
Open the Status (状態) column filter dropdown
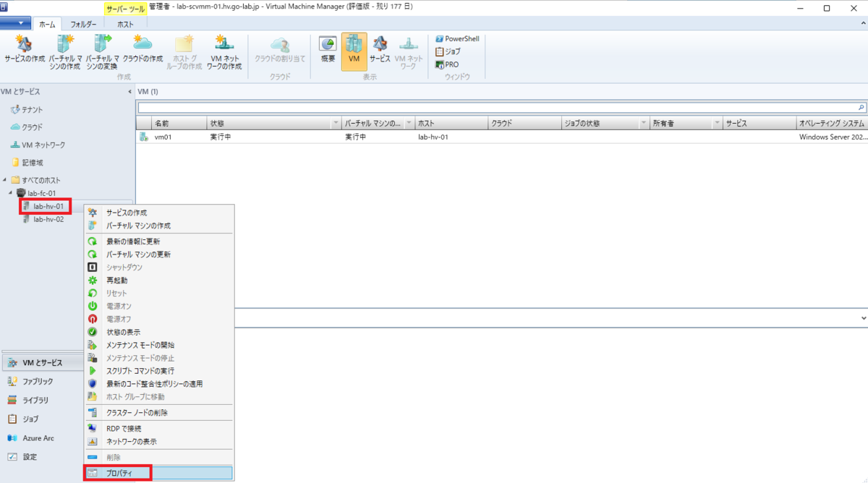pos(336,124)
